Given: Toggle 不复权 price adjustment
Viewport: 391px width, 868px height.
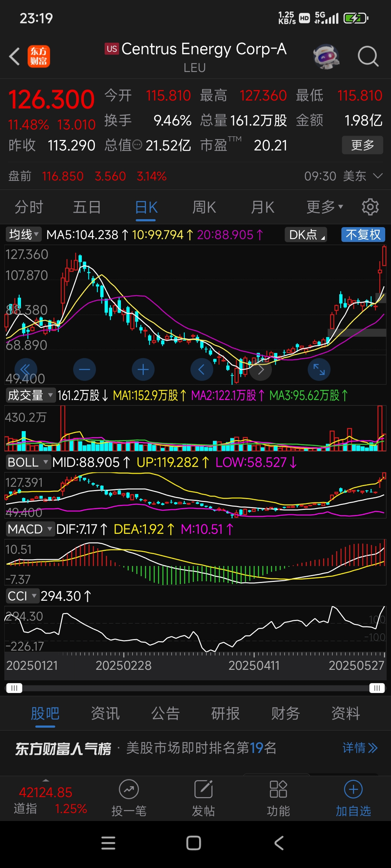Looking at the screenshot, I should coord(363,235).
